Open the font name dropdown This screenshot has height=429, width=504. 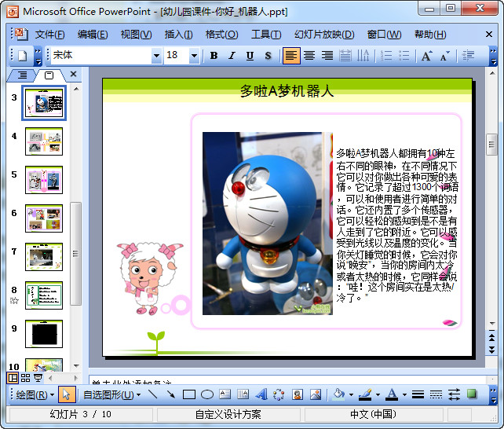(156, 56)
